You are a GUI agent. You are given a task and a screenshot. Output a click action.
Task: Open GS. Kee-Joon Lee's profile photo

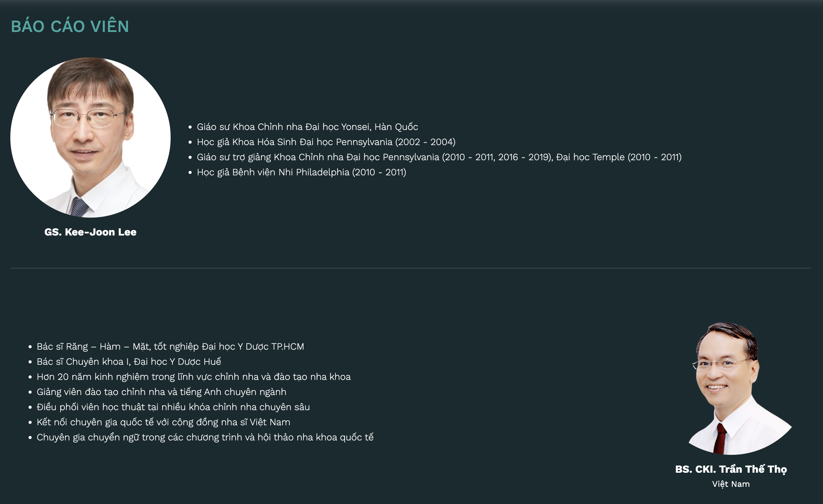click(90, 138)
